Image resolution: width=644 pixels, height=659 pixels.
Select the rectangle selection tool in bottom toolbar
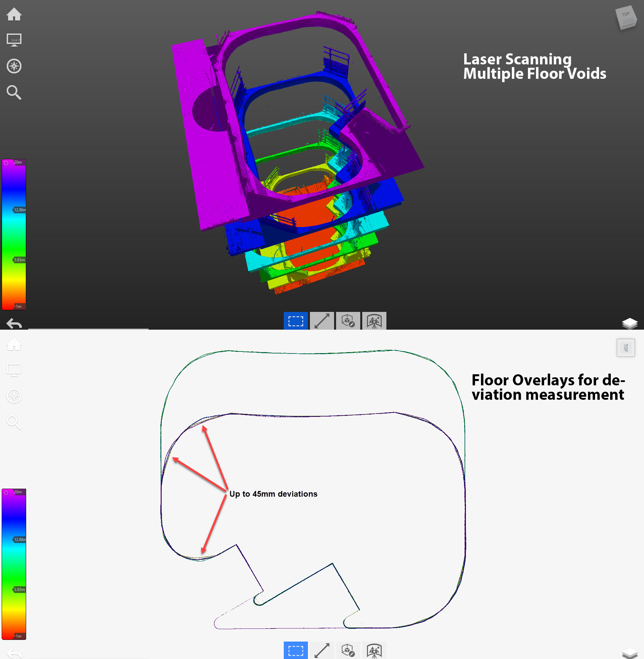pos(296,650)
